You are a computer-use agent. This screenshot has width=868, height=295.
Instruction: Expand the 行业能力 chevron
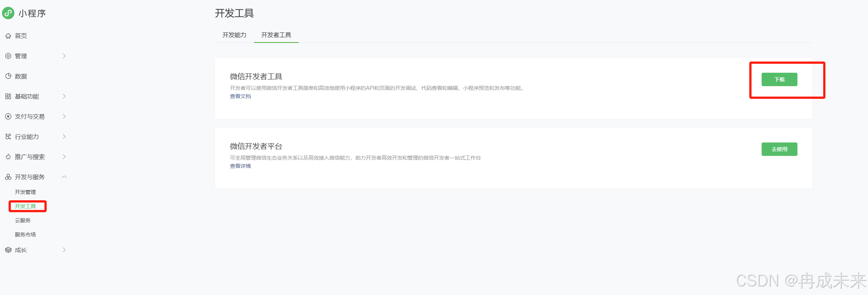click(x=64, y=136)
